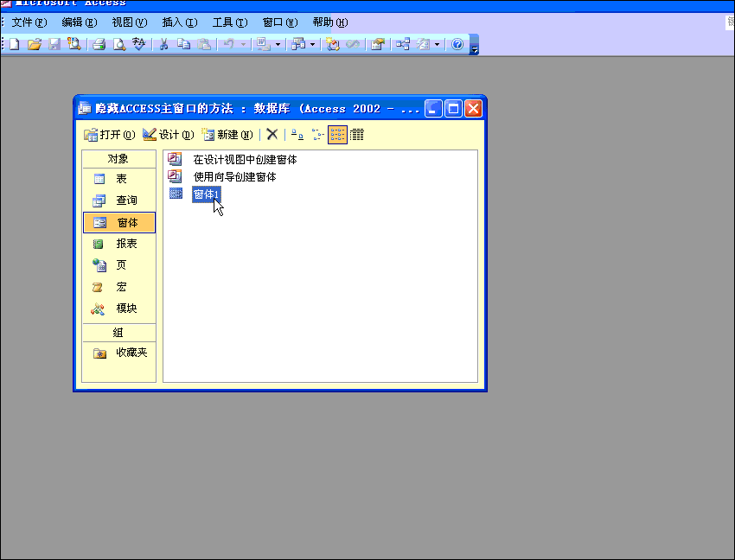Expand the Office Links dropdown arrow
The height and width of the screenshot is (560, 735).
278,45
